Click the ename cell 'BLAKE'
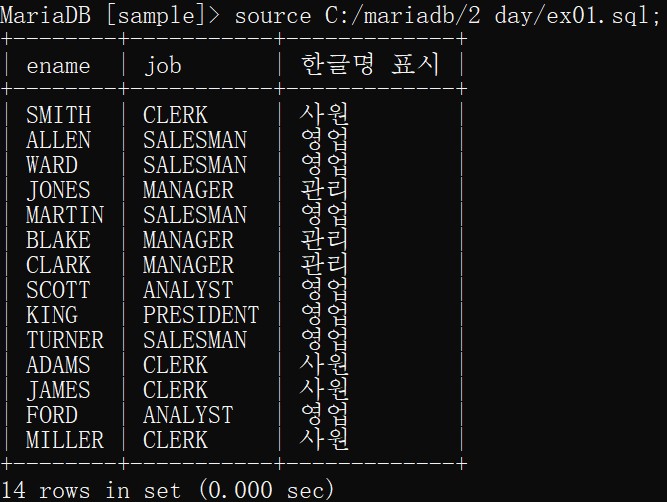This screenshot has width=667, height=502. (x=58, y=240)
